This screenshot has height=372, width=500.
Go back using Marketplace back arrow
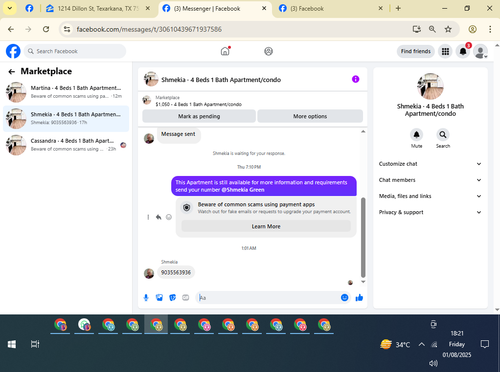click(12, 71)
